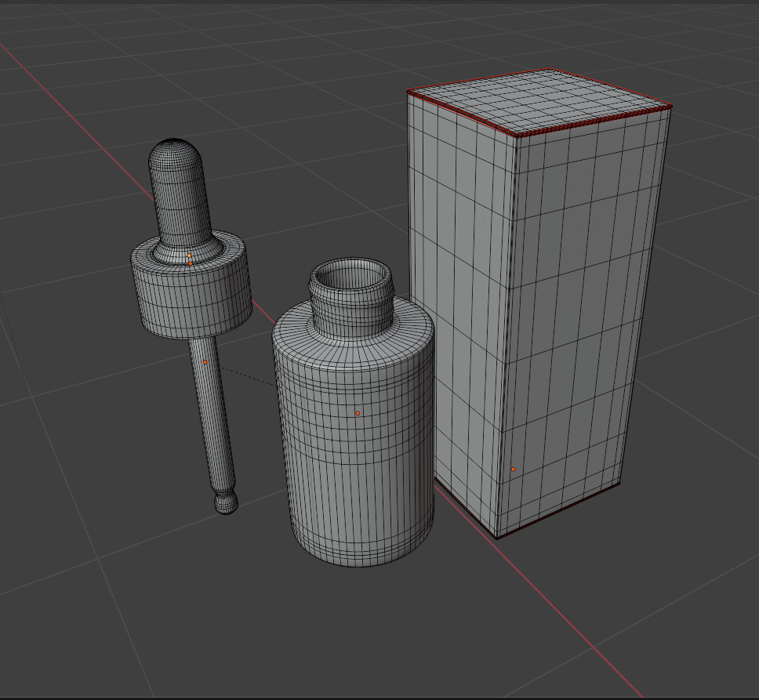
Task: Click the top face of the box
Action: (x=538, y=102)
